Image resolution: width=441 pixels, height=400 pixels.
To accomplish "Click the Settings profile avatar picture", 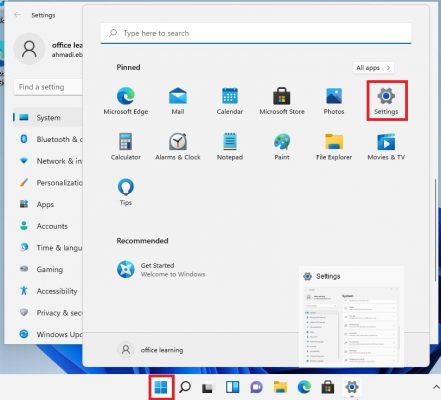I will [x=29, y=49].
